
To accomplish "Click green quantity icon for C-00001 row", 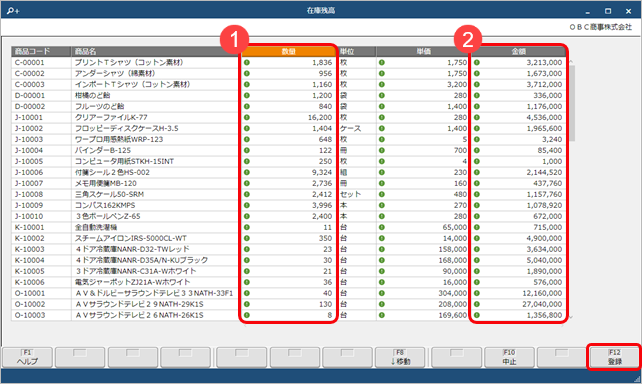I will click(246, 63).
